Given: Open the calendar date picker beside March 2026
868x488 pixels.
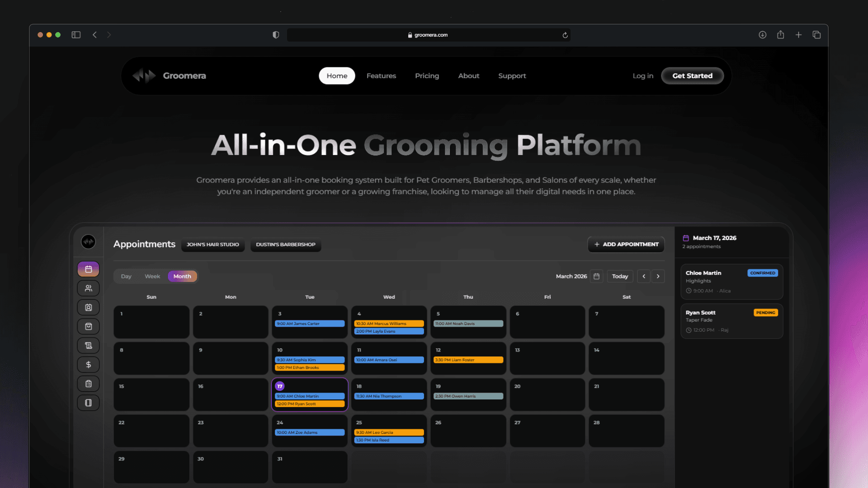Looking at the screenshot, I should (x=597, y=276).
